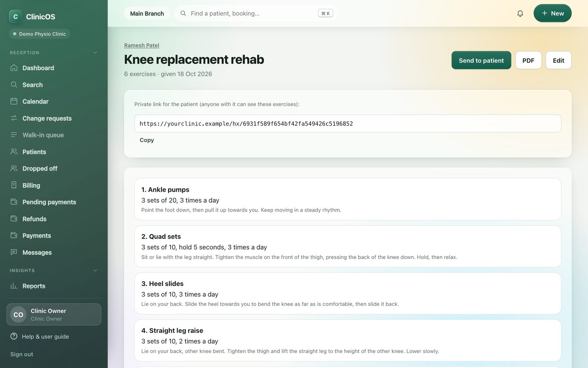
Task: Collapse the Reception section chevron
Action: [95, 53]
